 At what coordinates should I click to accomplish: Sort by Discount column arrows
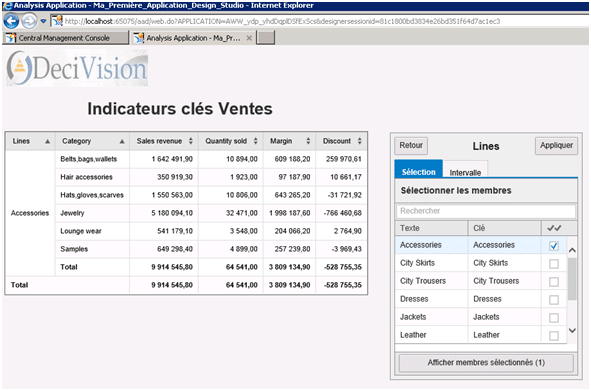(x=360, y=141)
